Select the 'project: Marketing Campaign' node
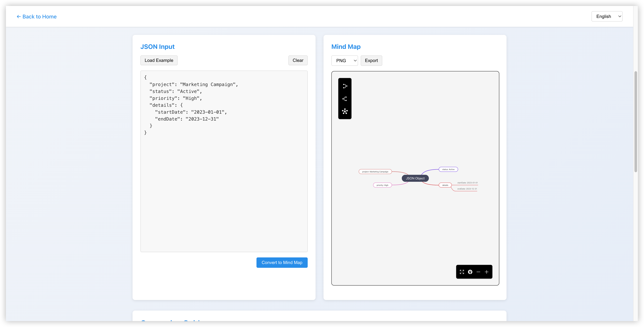Screen dimensions: 644x327 [x=375, y=172]
